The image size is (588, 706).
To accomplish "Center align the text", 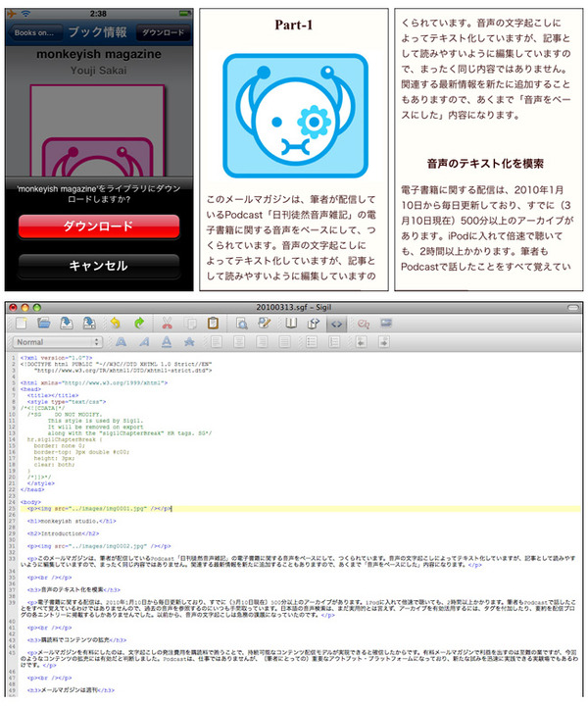I will tap(239, 342).
